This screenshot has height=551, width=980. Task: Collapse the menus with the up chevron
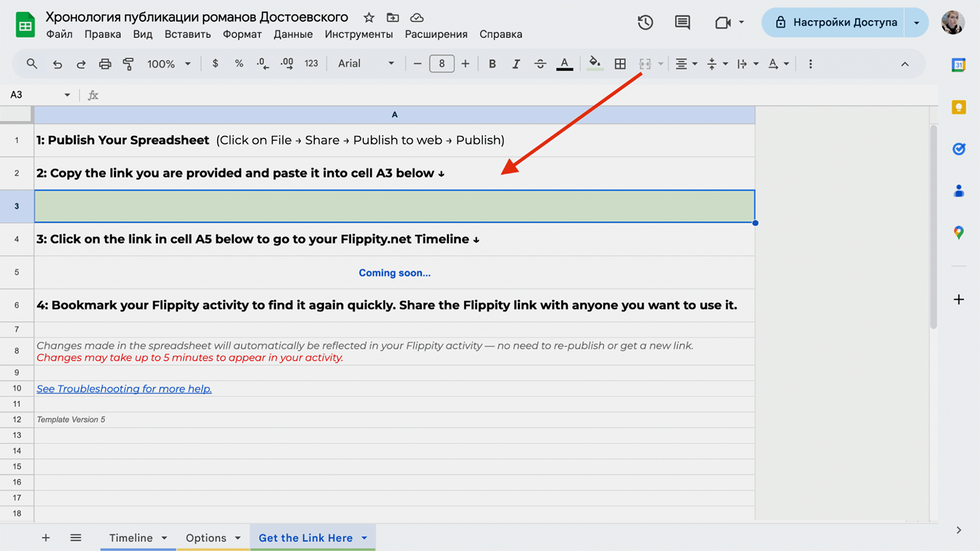click(905, 64)
